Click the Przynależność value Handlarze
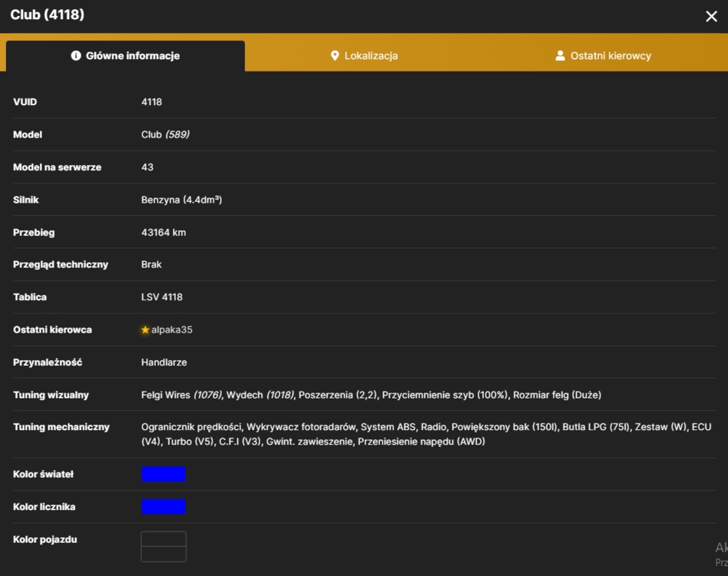The image size is (728, 576). tap(164, 362)
